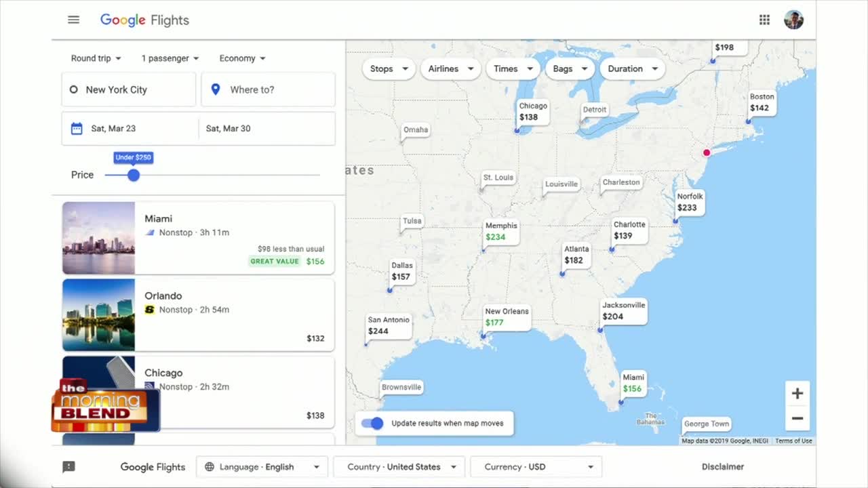Click the origin circle icon beside New York City
Screen dimensions: 868x488
coord(74,89)
